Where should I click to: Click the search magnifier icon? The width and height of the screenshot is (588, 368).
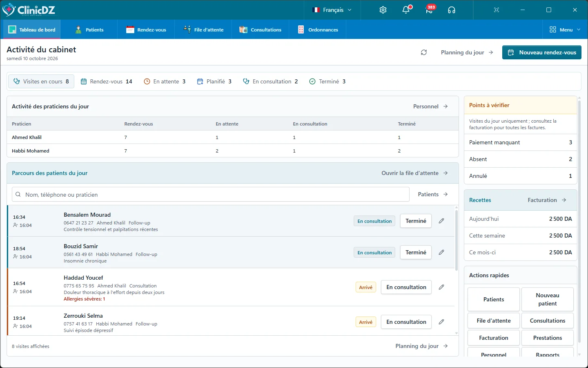point(18,195)
